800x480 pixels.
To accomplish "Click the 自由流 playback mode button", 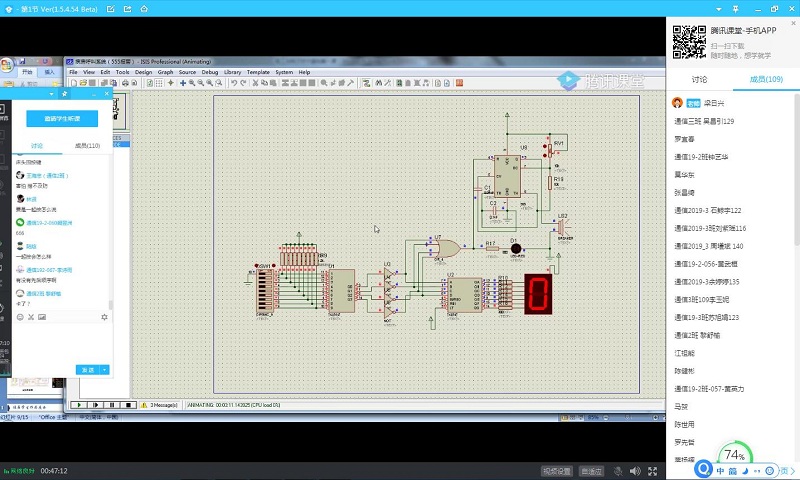I will tap(592, 470).
